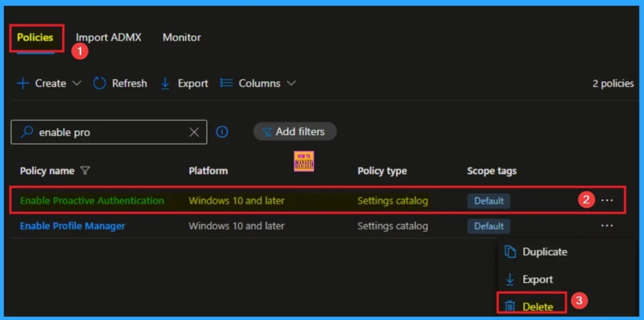
Task: Expand the Columns dropdown chevron
Action: [x=291, y=84]
